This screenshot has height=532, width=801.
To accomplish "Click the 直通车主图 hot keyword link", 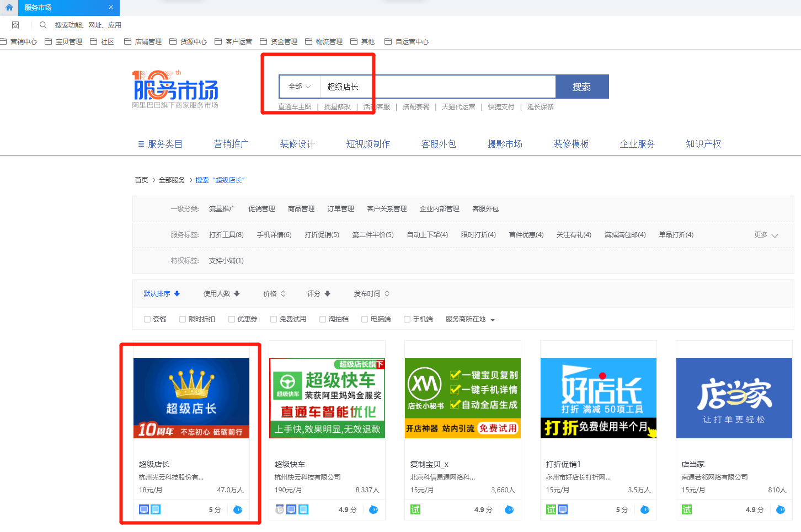I will [295, 107].
